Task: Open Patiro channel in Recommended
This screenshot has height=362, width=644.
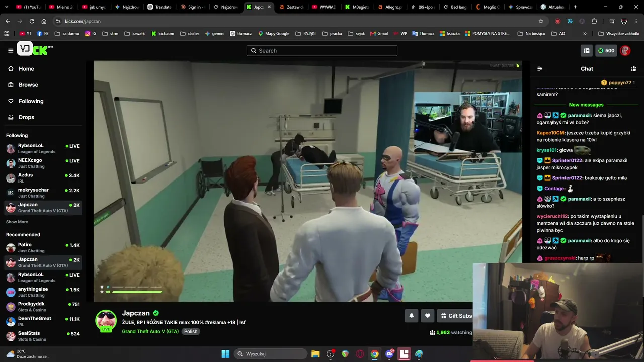Action: tap(43, 247)
